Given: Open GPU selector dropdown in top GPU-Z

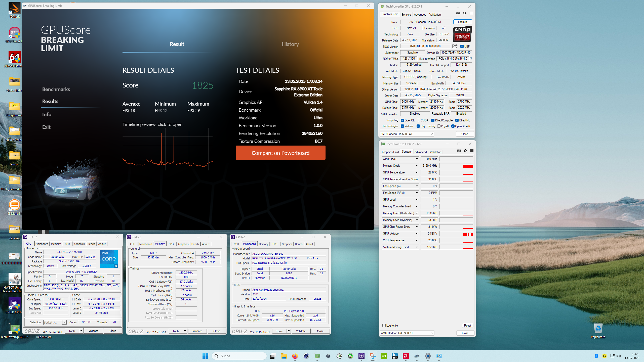Looking at the screenshot, I should (407, 134).
